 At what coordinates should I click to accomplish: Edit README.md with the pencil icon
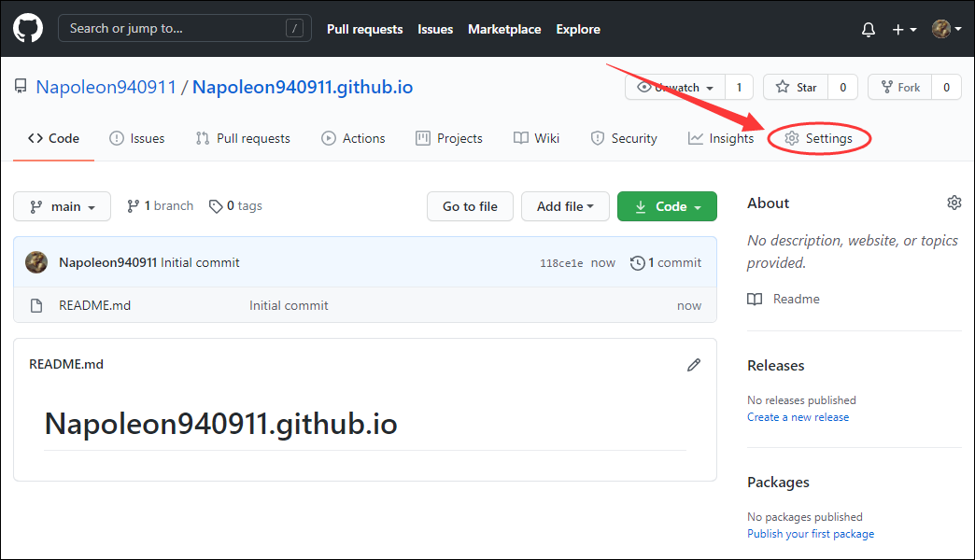pos(694,365)
